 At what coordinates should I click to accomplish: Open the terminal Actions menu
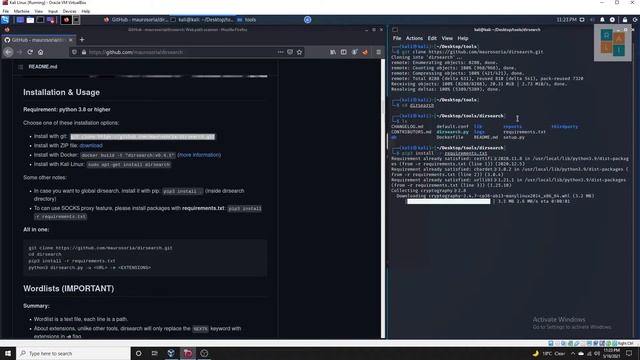pyautogui.click(x=414, y=38)
